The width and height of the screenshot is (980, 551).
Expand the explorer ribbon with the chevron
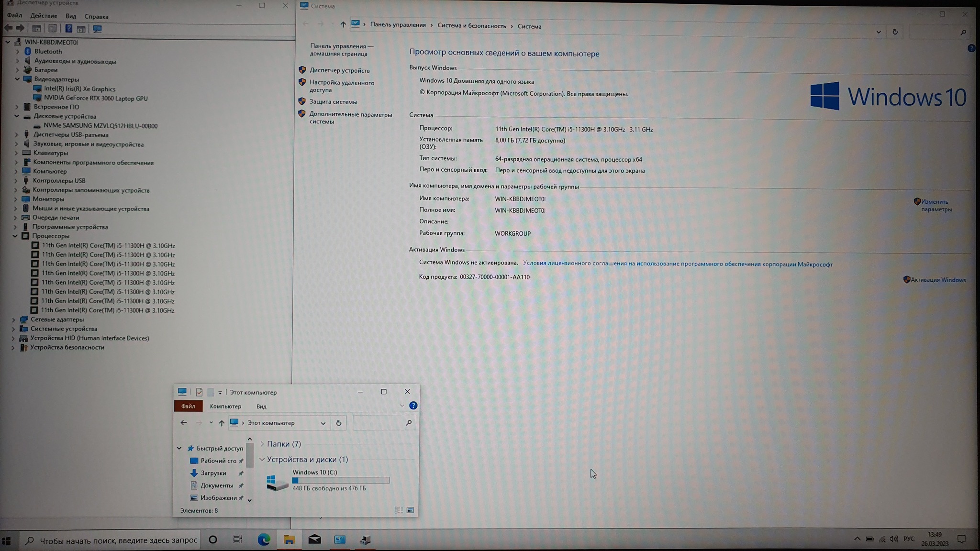coord(401,406)
